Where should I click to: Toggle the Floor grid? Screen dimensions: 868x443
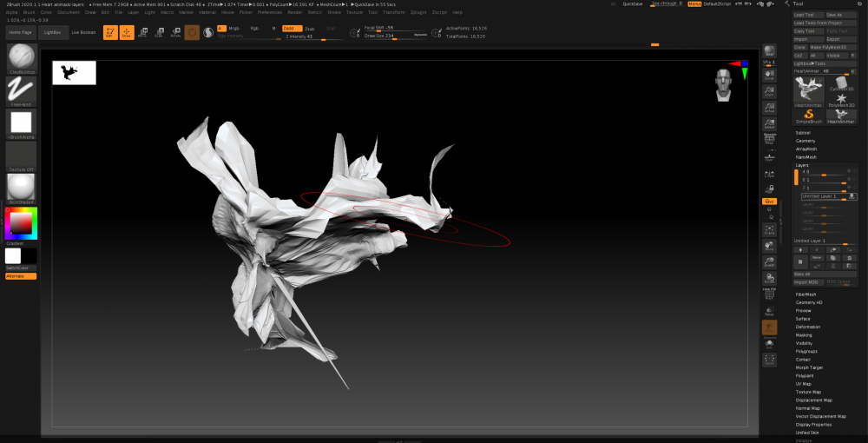point(769,156)
